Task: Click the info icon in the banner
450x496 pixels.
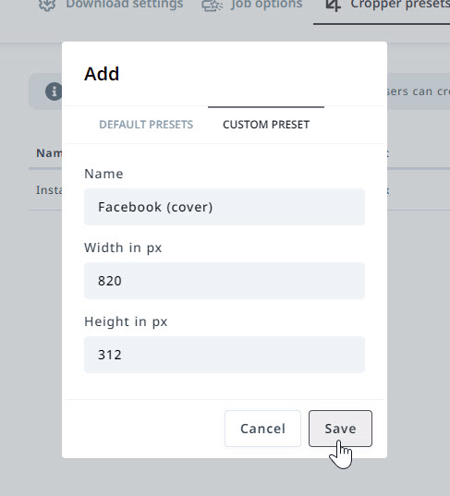Action: click(54, 91)
